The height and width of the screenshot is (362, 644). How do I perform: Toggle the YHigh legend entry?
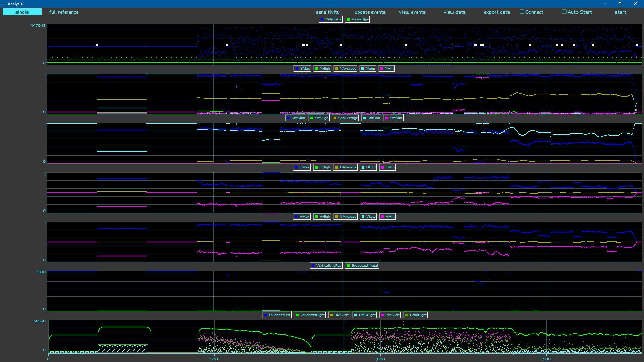pos(322,69)
